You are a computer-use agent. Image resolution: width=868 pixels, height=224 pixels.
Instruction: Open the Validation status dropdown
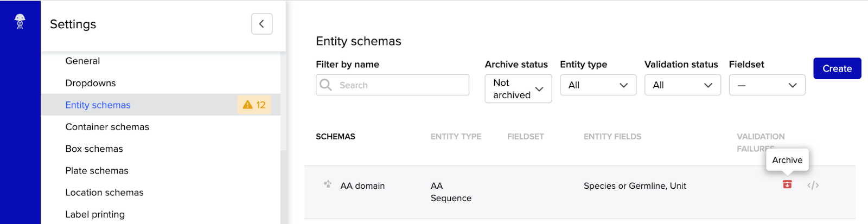tap(682, 85)
